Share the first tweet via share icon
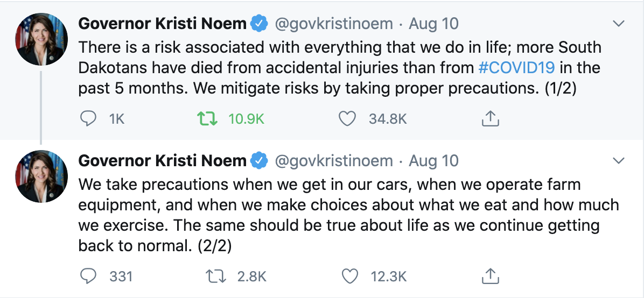This screenshot has width=644, height=298. 489,119
